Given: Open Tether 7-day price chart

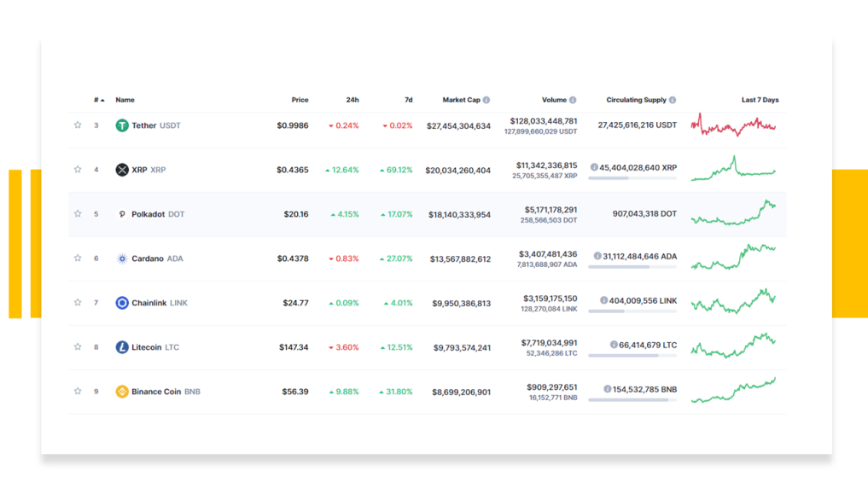Looking at the screenshot, I should [733, 125].
